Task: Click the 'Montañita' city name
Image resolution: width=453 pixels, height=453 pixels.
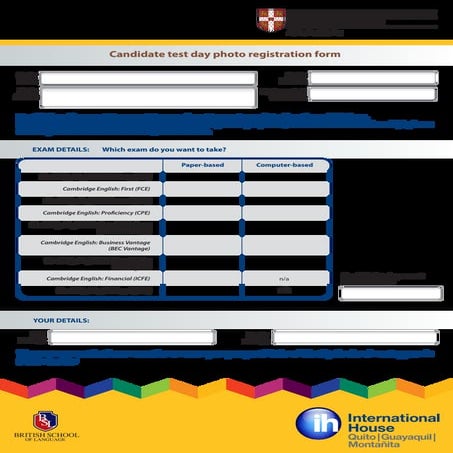Action: click(x=374, y=445)
